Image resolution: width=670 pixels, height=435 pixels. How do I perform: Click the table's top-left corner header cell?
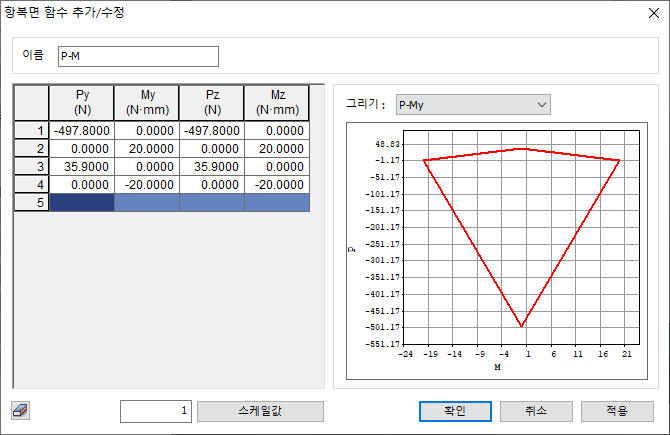point(32,103)
